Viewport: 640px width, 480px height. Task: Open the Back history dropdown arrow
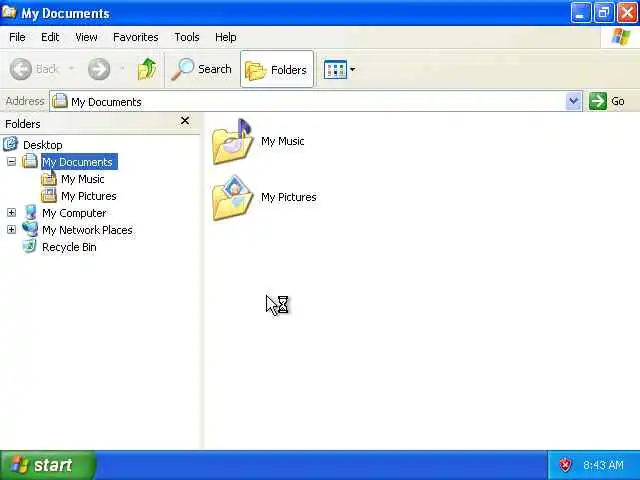click(71, 69)
